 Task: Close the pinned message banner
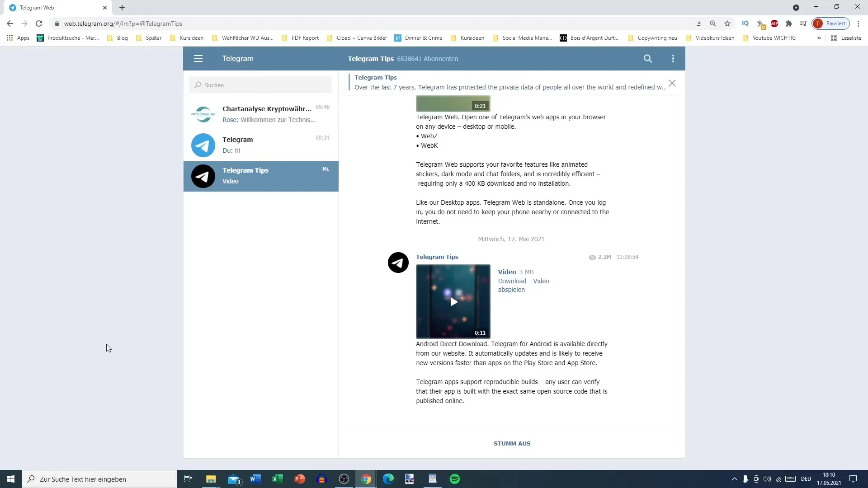pos(672,83)
